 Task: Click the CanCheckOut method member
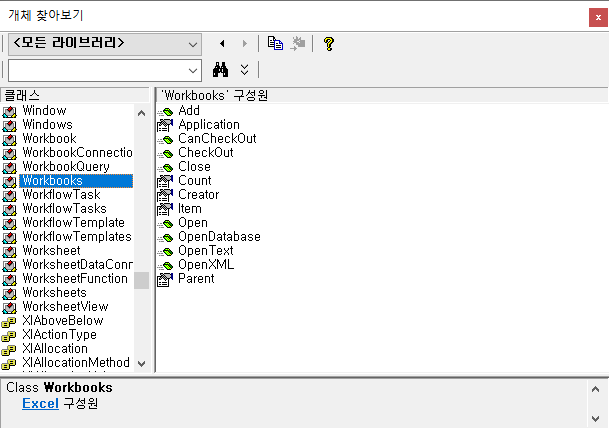click(x=217, y=139)
